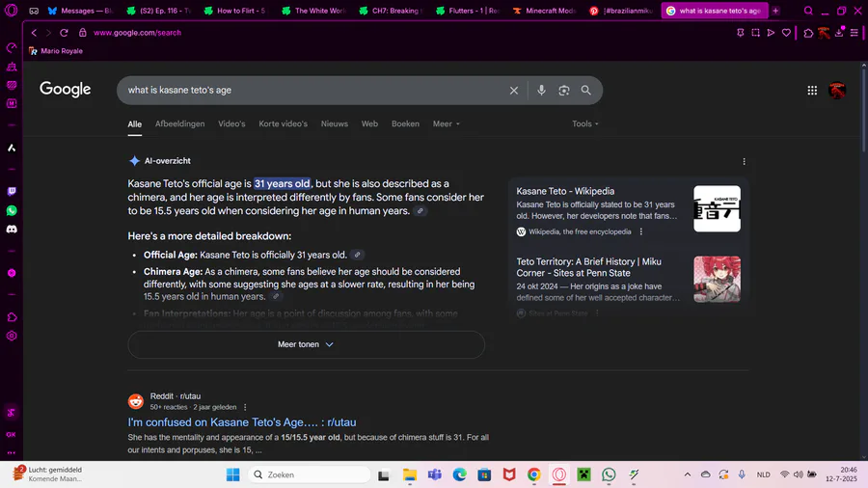Open Kasane Teto Wikipedia source card

(x=565, y=191)
